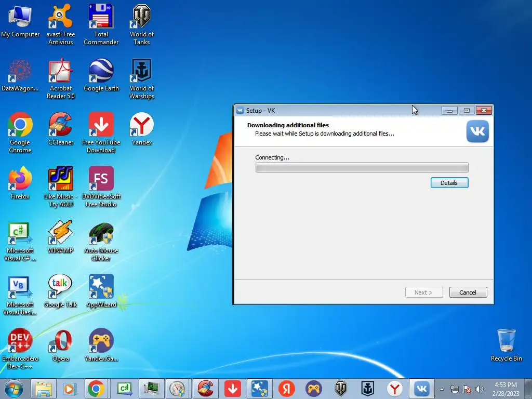
Task: Open the green monitor taskbar icon
Action: click(x=151, y=389)
